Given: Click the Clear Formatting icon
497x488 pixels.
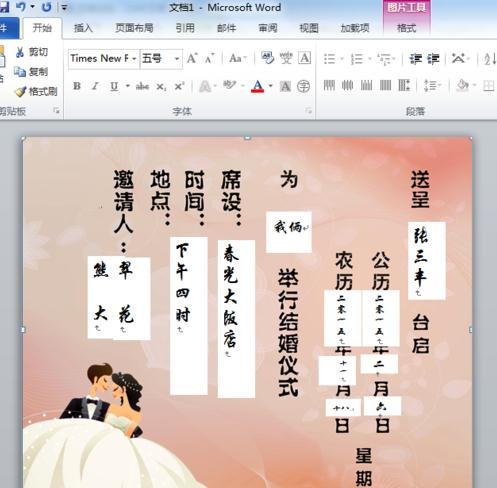Looking at the screenshot, I should tap(267, 58).
